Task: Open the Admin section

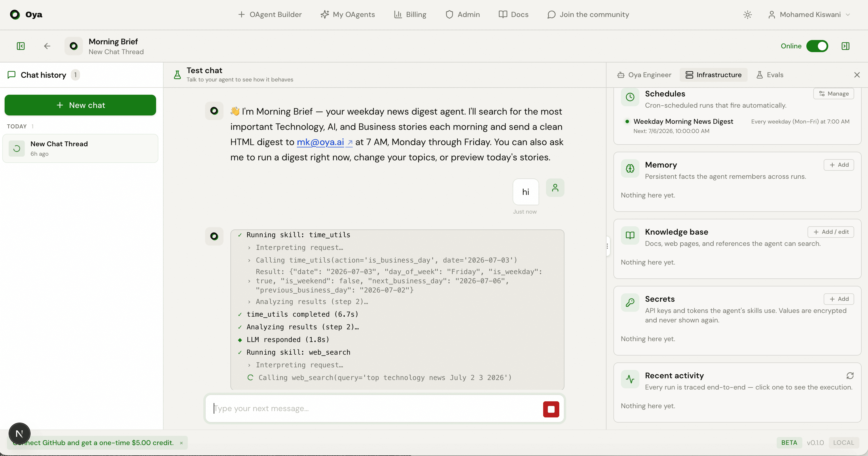Action: tap(462, 14)
